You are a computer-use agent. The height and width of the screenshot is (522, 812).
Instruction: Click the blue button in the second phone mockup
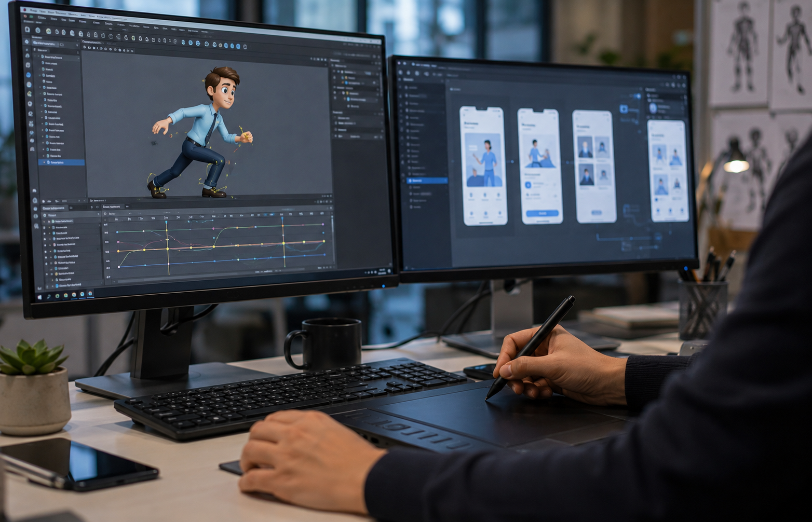pyautogui.click(x=543, y=213)
